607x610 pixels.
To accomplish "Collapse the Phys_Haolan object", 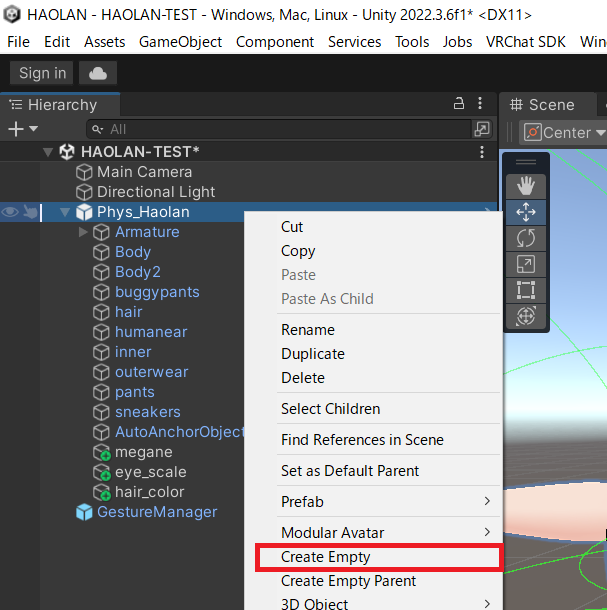I will 65,212.
